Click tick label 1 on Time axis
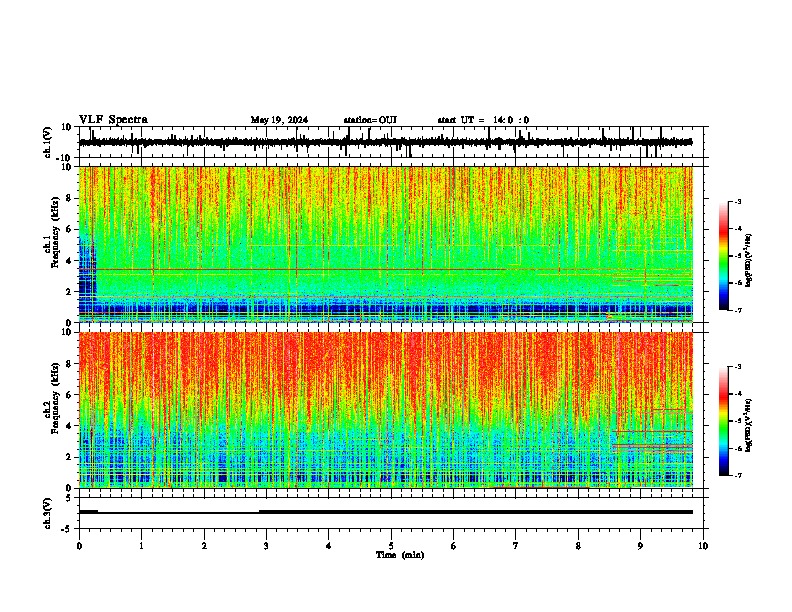 tap(141, 546)
